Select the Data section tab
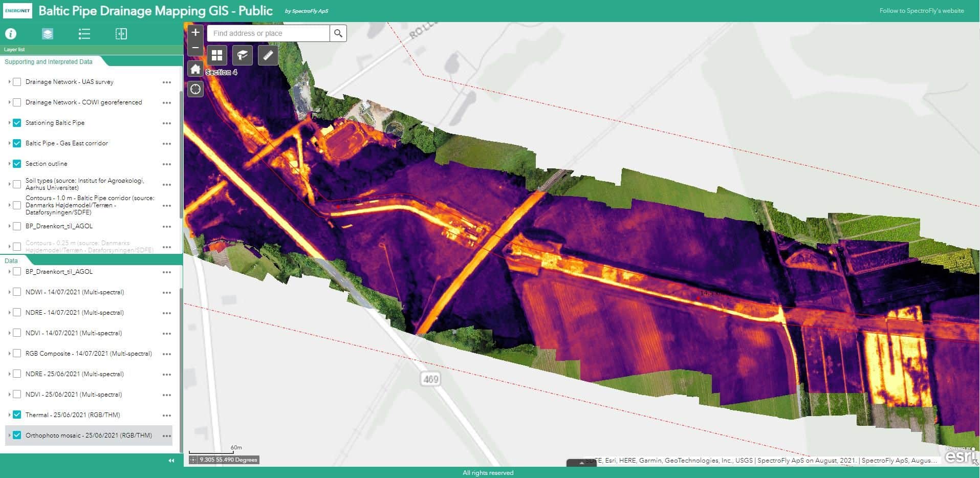This screenshot has width=980, height=478. (11, 260)
